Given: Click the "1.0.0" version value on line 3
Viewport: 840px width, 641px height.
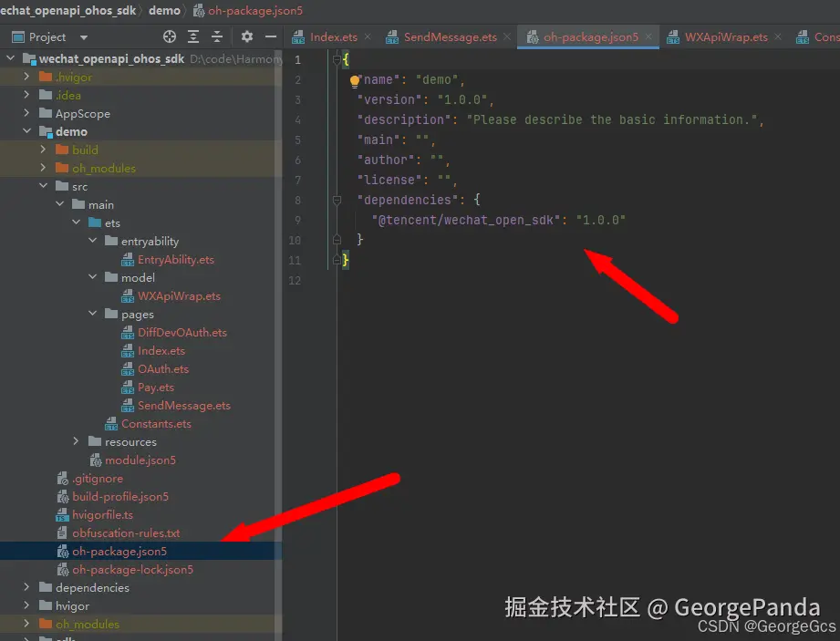Looking at the screenshot, I should pyautogui.click(x=461, y=99).
